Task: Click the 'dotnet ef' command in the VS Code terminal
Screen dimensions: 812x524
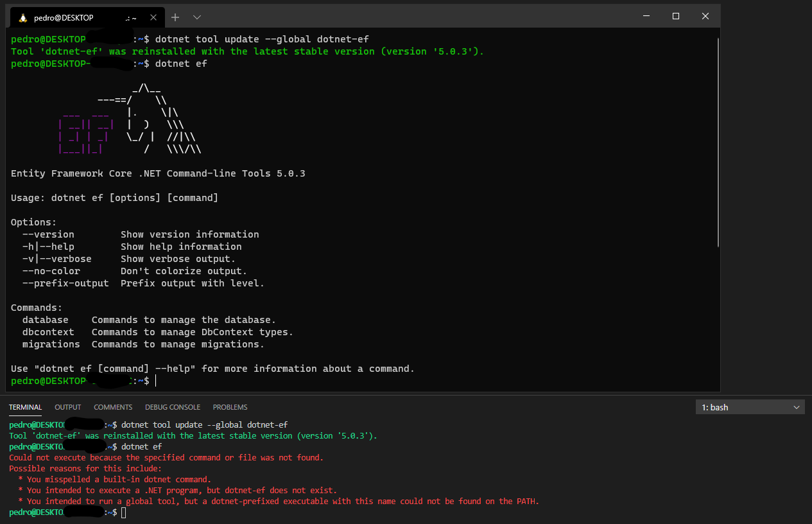Action: tap(142, 447)
